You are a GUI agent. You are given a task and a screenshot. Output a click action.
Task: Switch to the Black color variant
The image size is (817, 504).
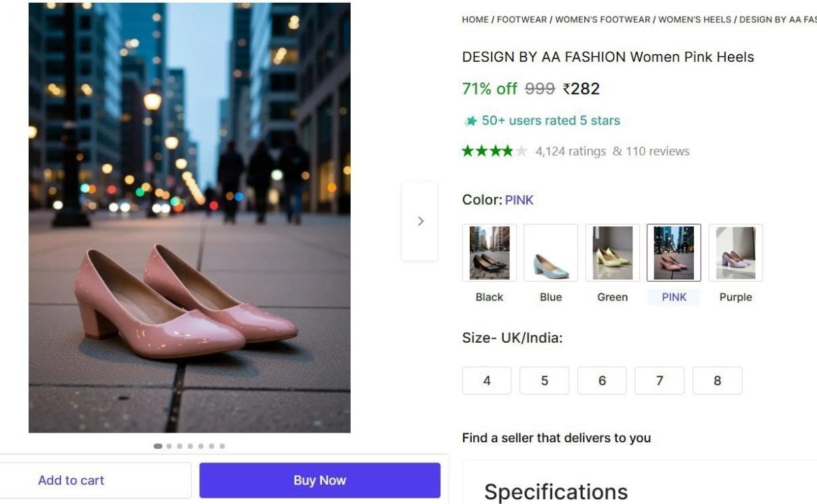[x=489, y=252]
